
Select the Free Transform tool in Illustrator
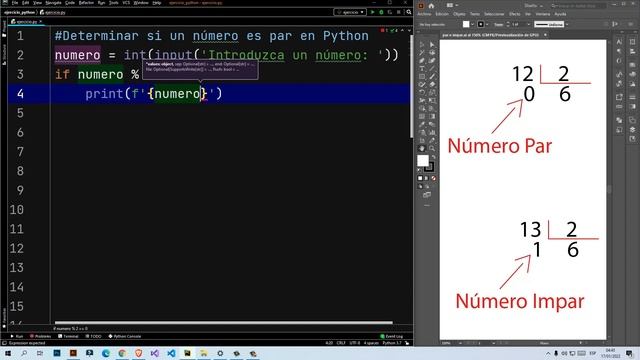432,100
